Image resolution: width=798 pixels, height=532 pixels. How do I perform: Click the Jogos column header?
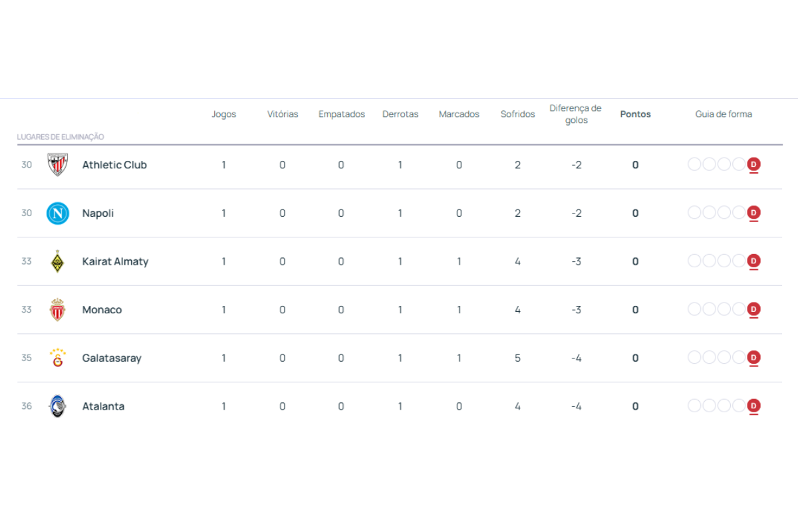pos(223,114)
